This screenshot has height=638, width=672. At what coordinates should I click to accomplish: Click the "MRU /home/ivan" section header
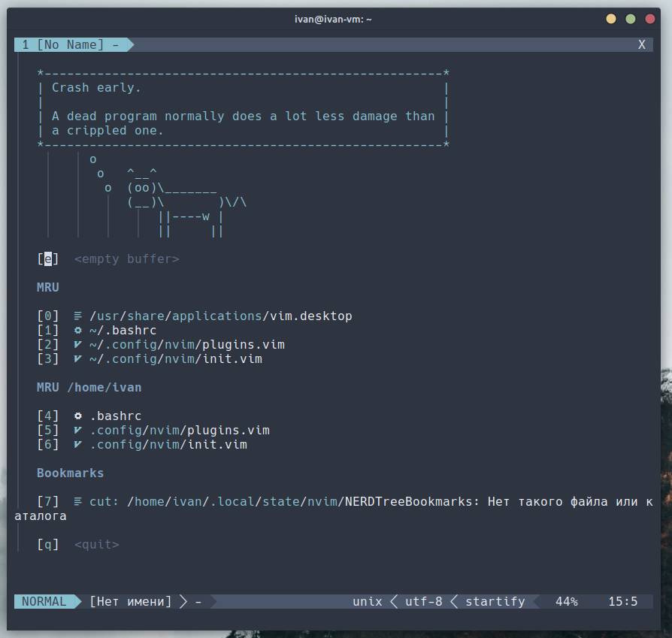click(89, 388)
